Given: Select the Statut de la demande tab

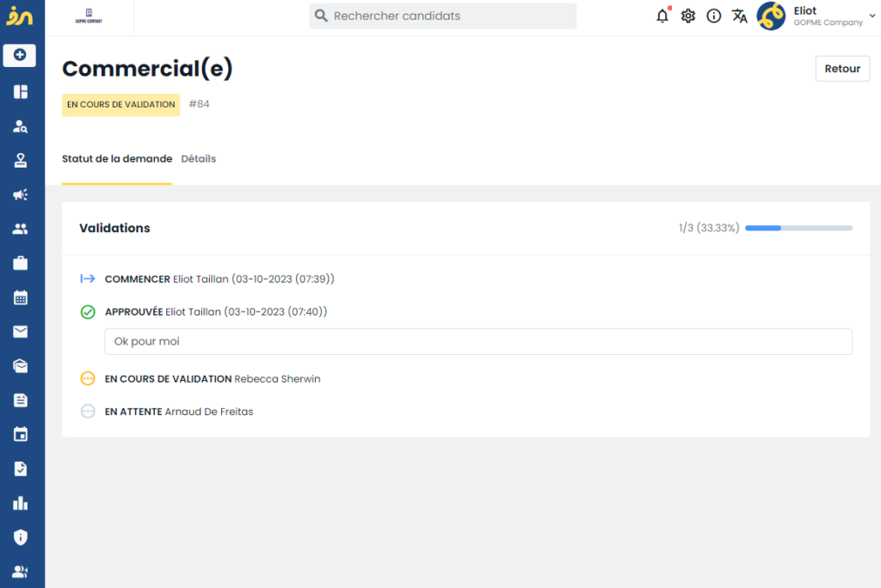Looking at the screenshot, I should [x=117, y=159].
